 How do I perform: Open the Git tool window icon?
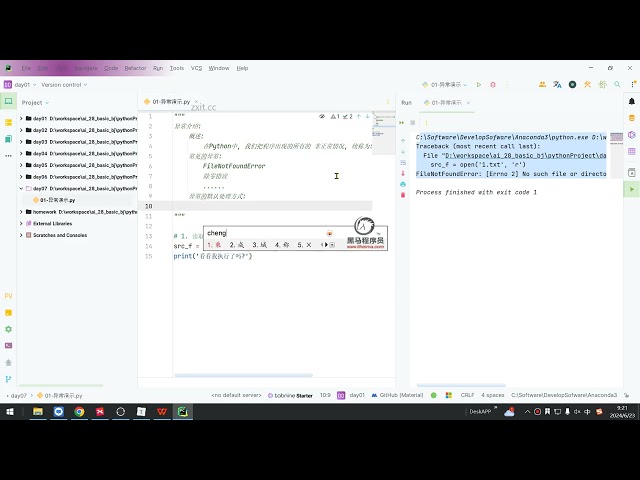pyautogui.click(x=9, y=379)
